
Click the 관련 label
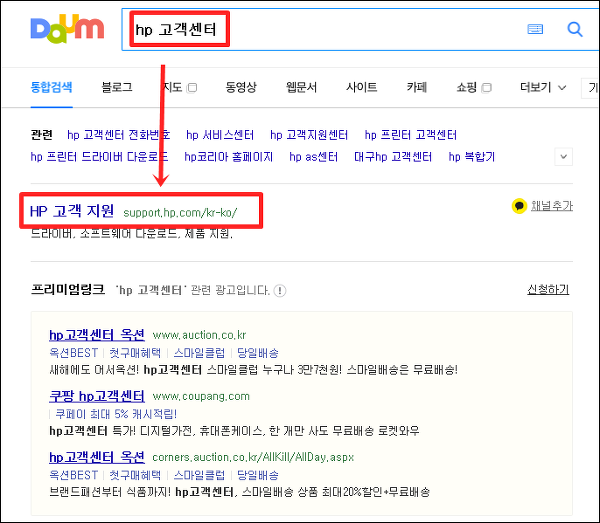coord(41,135)
